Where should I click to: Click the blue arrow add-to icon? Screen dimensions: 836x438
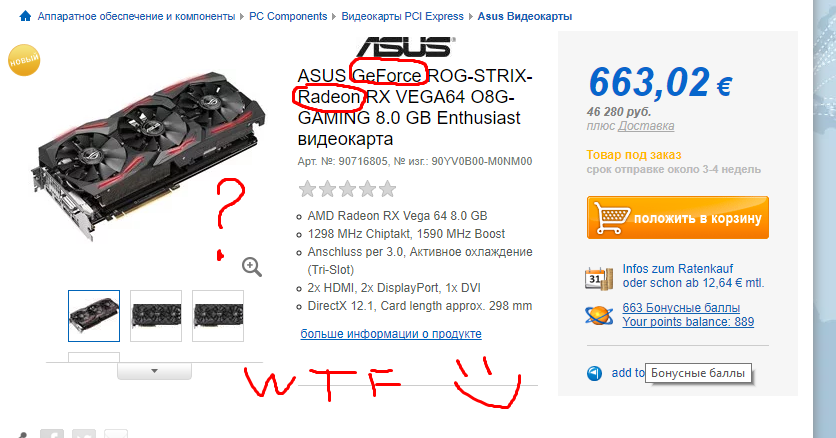tap(594, 373)
